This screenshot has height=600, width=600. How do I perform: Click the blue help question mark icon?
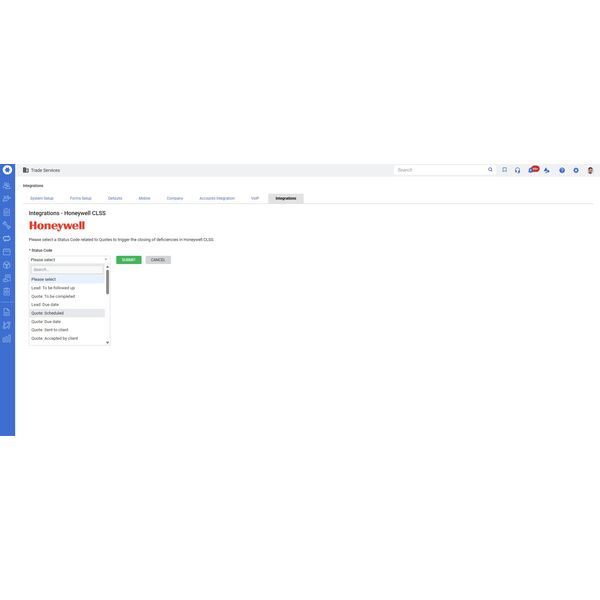point(562,170)
